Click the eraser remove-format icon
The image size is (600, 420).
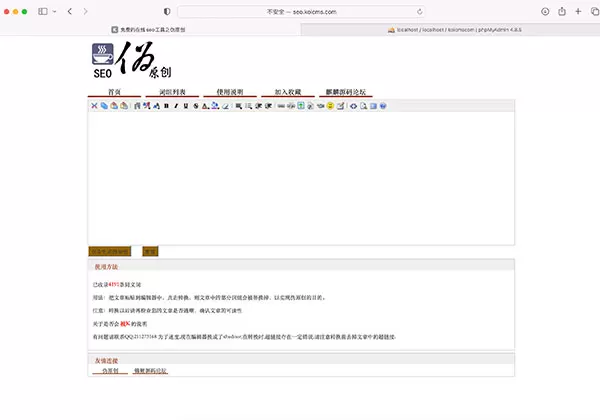225,106
